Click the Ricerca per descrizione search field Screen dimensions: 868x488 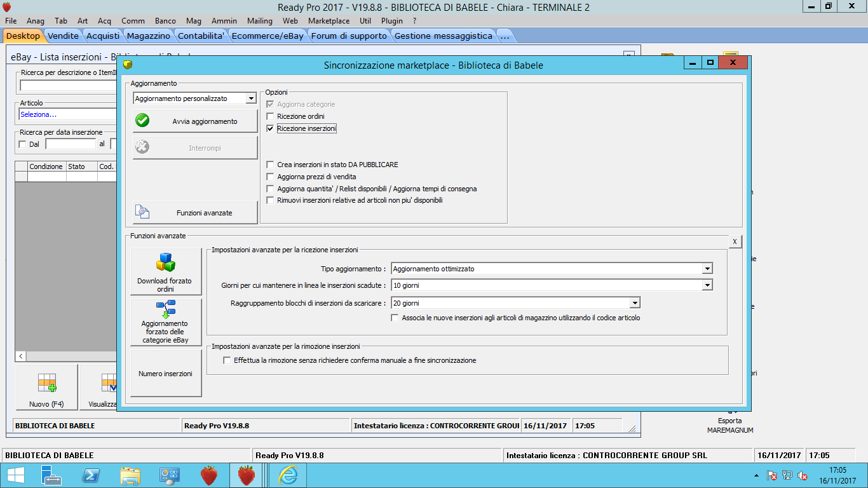68,85
